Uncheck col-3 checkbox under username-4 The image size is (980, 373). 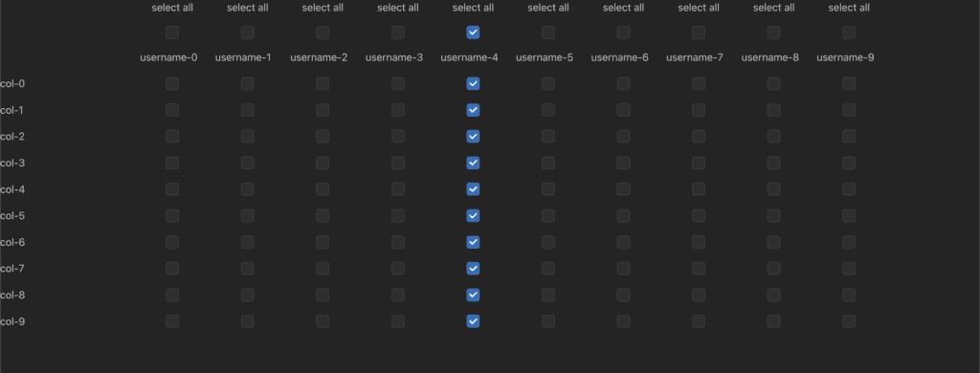tap(473, 164)
